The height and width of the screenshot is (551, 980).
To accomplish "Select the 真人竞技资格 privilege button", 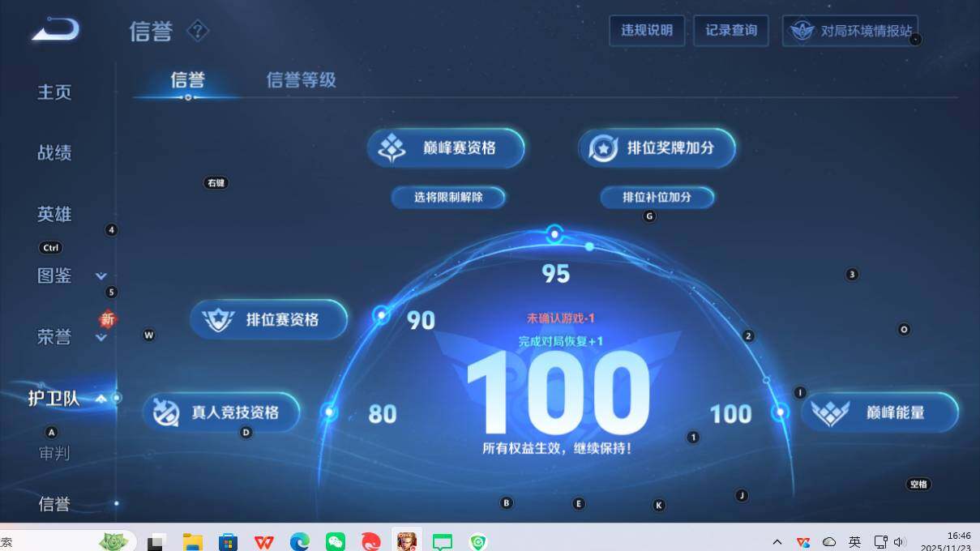I will [221, 412].
